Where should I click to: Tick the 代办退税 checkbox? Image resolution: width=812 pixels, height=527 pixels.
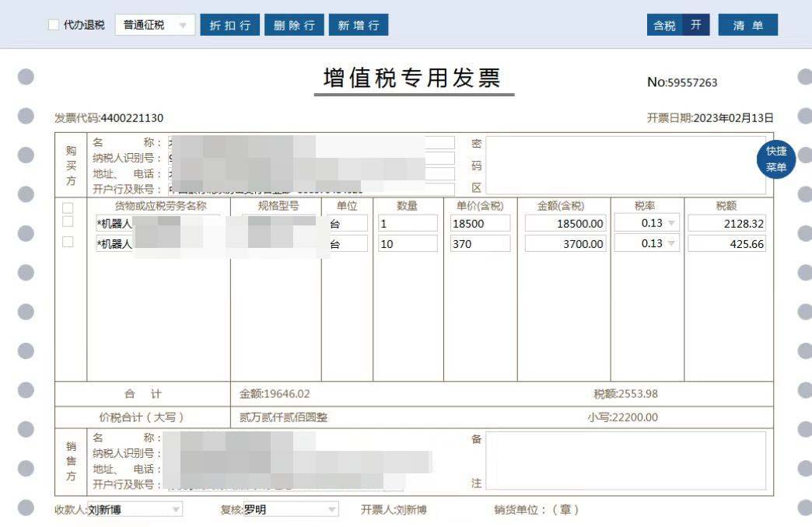[54, 25]
